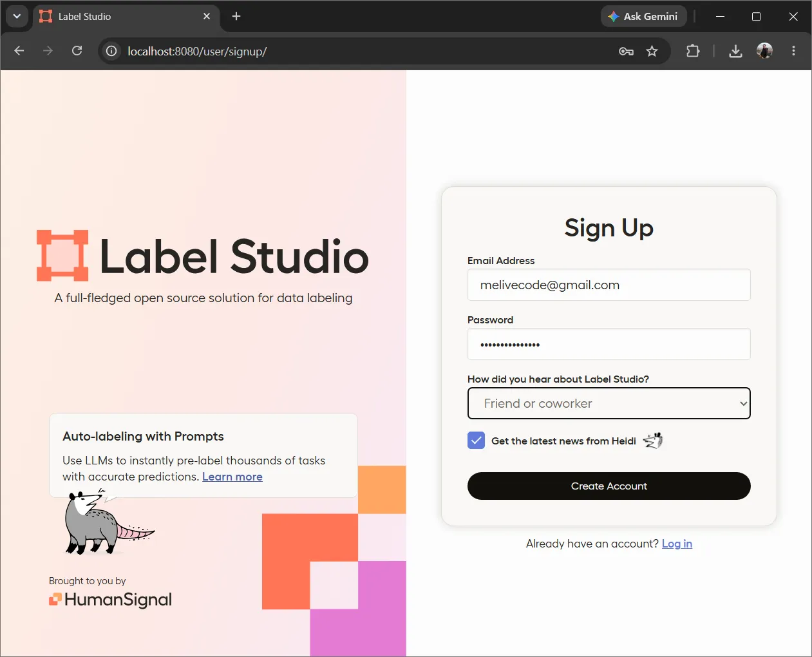
Task: Close the Label Studio tab
Action: [x=207, y=16]
